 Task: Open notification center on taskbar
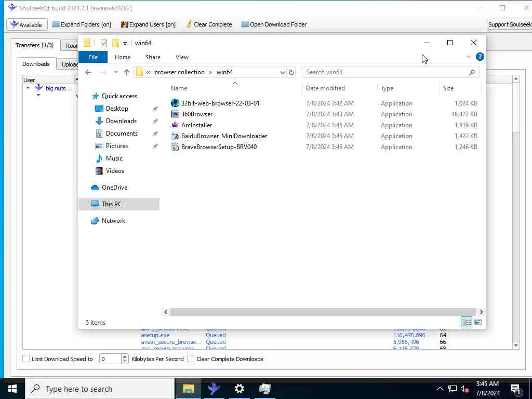(x=515, y=389)
